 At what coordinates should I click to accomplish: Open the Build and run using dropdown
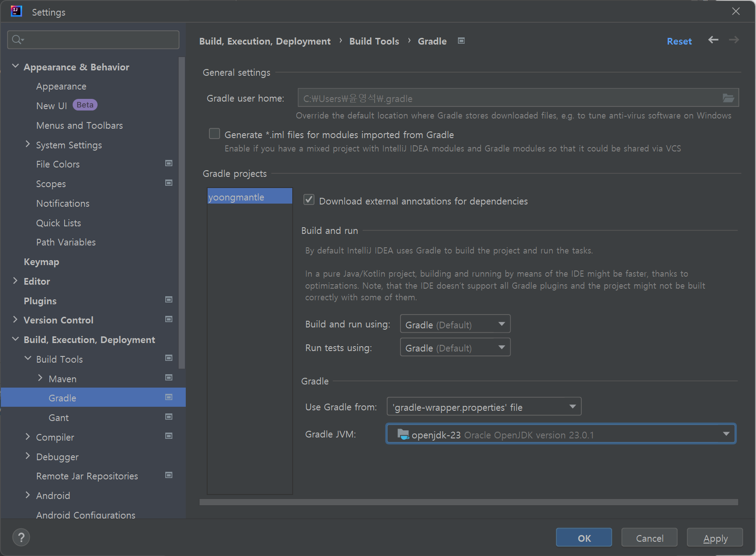point(455,324)
